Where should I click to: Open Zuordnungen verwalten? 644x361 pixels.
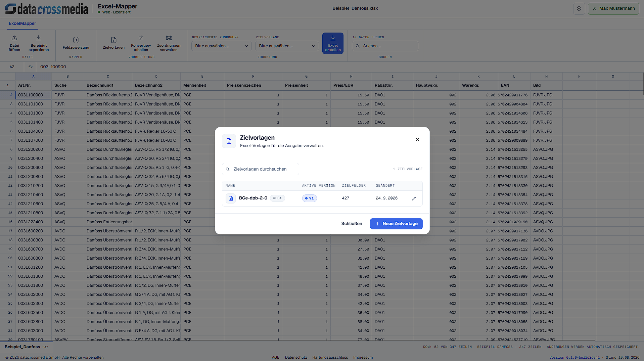coord(169,43)
